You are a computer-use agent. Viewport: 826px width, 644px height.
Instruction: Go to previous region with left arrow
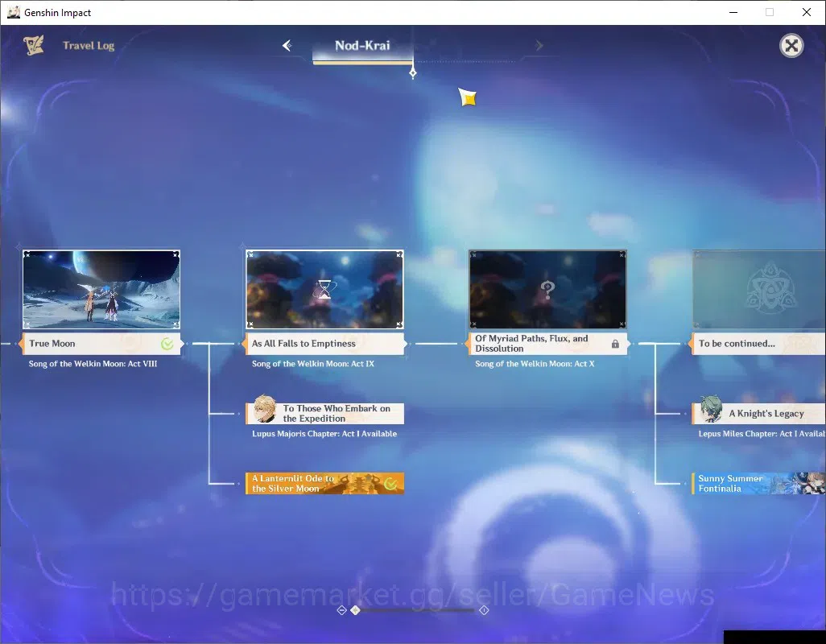point(287,46)
